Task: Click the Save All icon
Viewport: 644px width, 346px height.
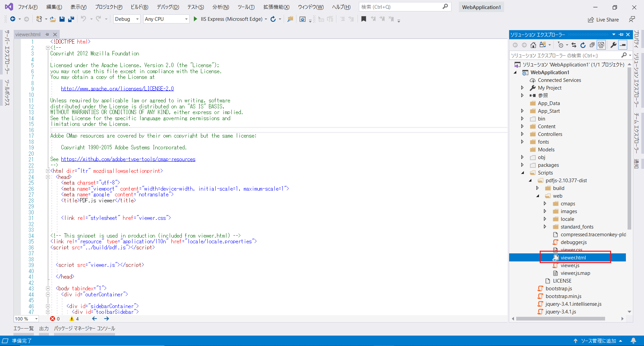Action: (x=71, y=19)
